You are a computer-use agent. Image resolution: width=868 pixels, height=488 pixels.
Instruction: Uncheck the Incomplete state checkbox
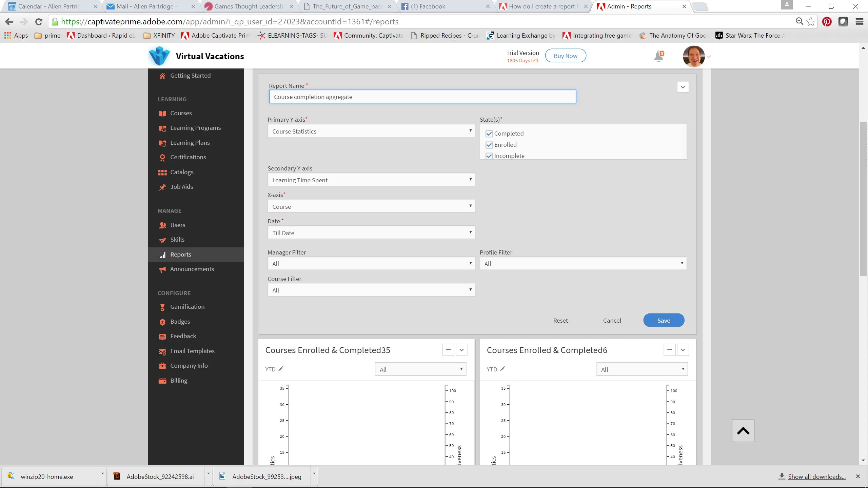(489, 156)
